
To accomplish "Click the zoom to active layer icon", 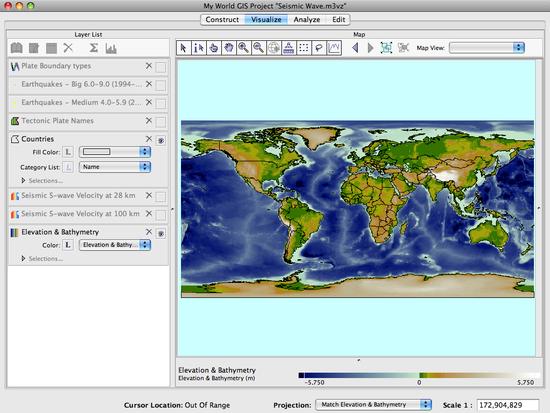I will point(386,48).
